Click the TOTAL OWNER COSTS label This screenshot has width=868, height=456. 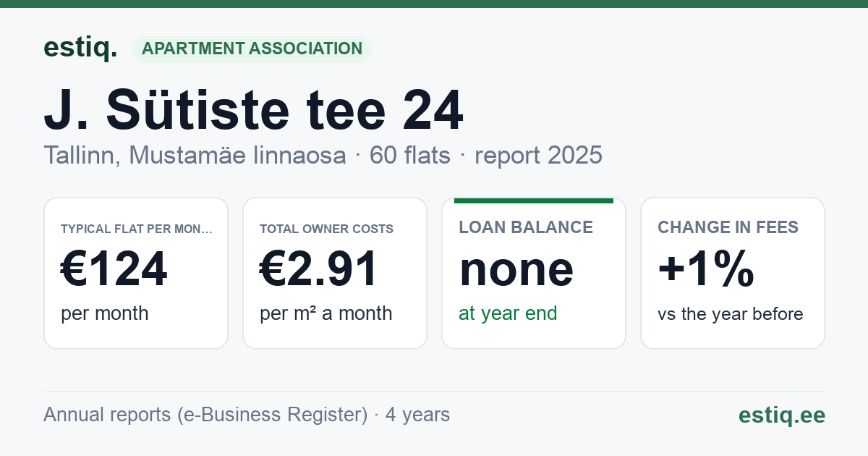pyautogui.click(x=326, y=229)
